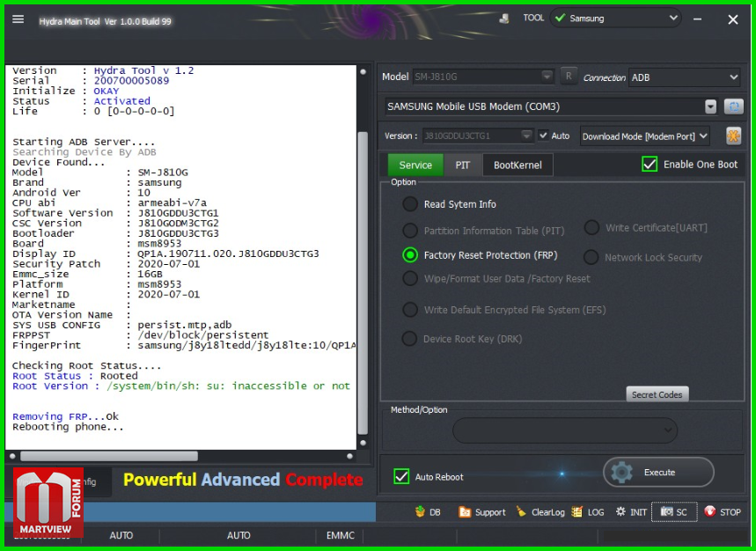Viewport: 756px width, 551px height.
Task: Open the hamburger menu icon
Action: tap(18, 19)
